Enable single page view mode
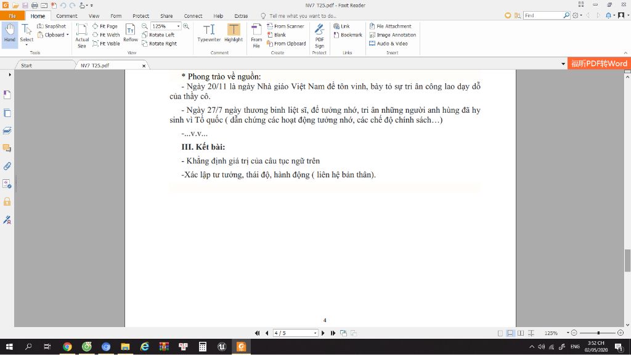This screenshot has width=631, height=364. point(500,333)
